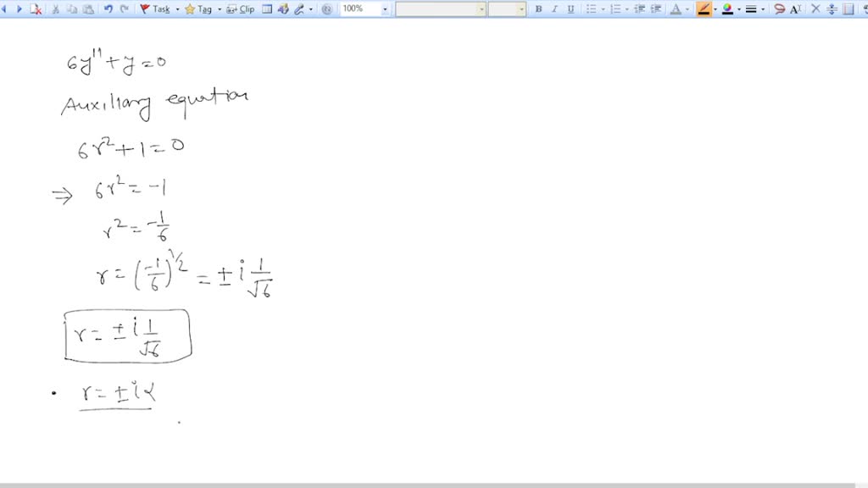
Task: Toggle bold text formatting
Action: tap(538, 8)
